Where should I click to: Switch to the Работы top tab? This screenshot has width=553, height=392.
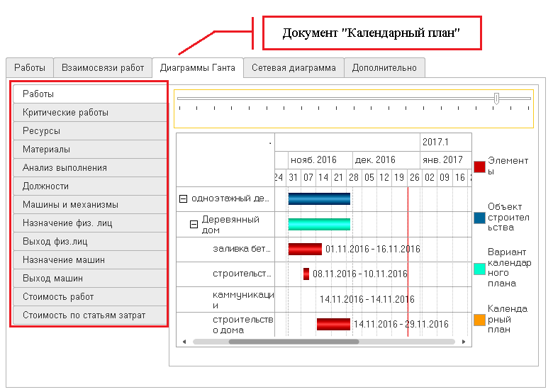pos(30,68)
